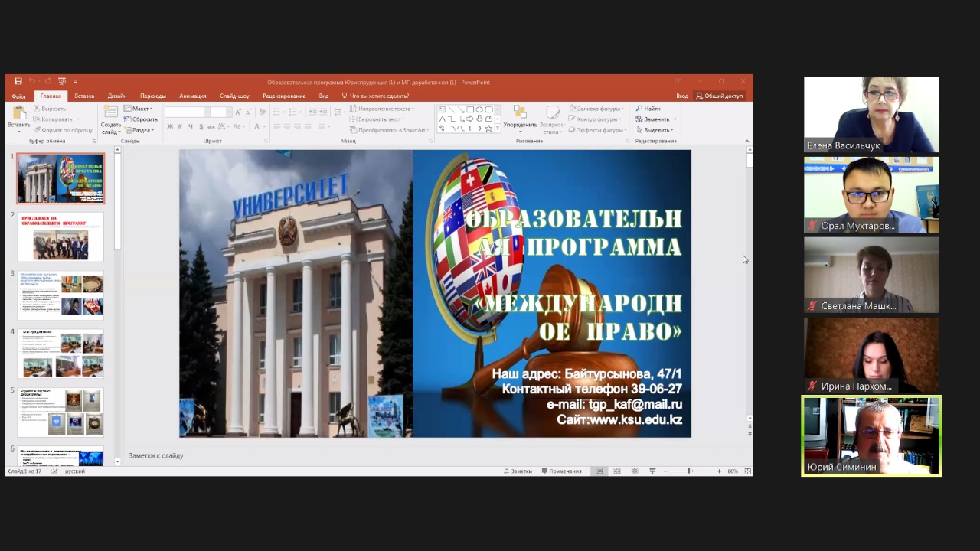
Task: Clear all formatting with the eraser A icon
Action: [263, 112]
